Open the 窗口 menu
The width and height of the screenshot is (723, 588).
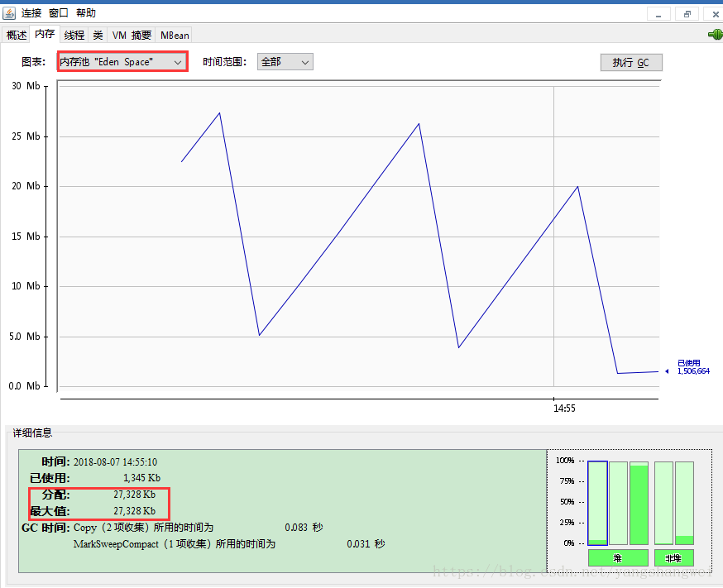pos(59,13)
